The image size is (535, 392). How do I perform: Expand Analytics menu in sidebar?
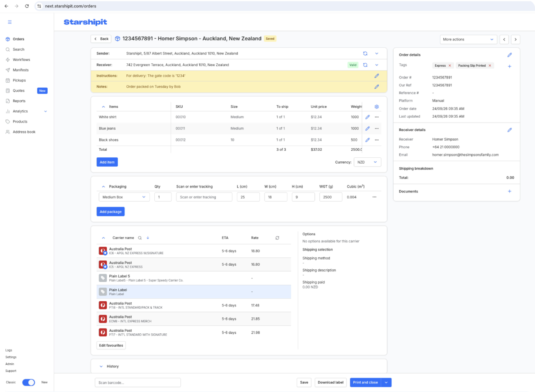[x=45, y=111]
